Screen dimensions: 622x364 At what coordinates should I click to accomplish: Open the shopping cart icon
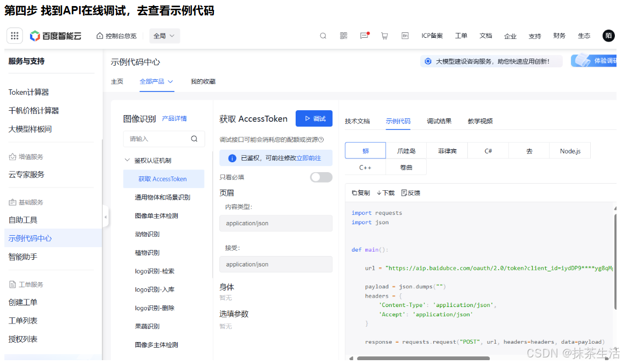(384, 36)
